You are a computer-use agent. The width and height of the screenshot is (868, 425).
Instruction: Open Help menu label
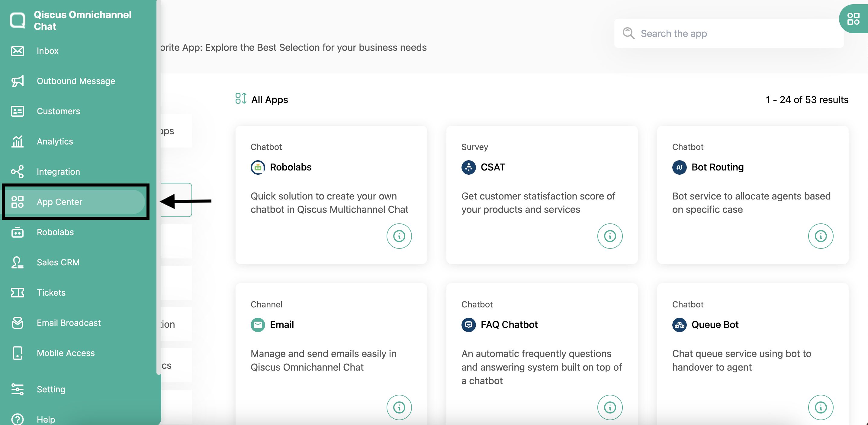click(x=46, y=419)
